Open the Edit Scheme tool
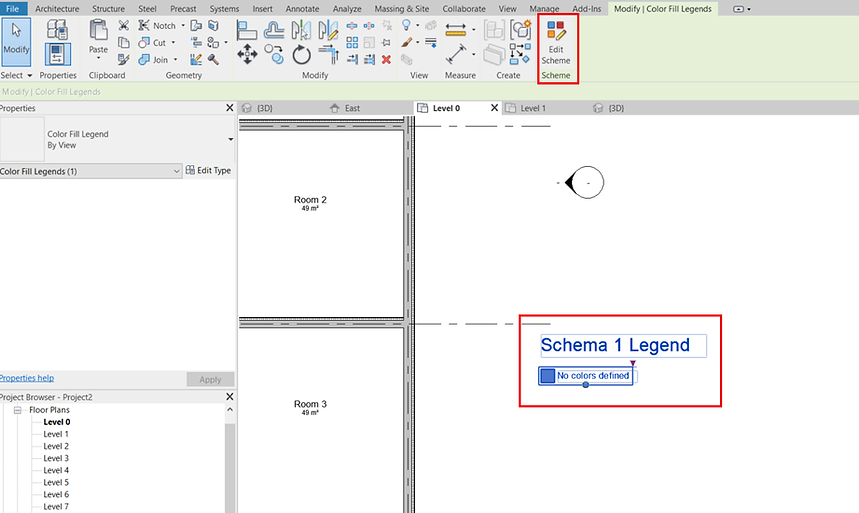This screenshot has height=513, width=859. pyautogui.click(x=556, y=43)
